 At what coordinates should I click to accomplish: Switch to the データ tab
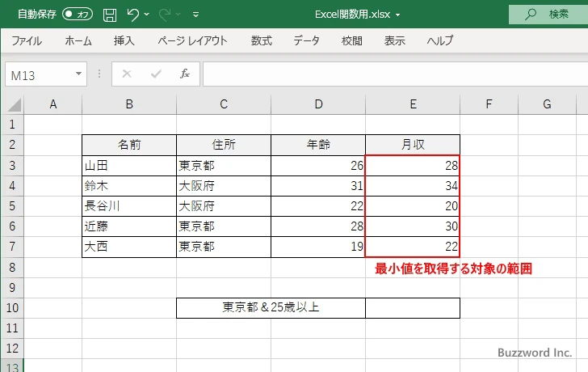point(306,40)
